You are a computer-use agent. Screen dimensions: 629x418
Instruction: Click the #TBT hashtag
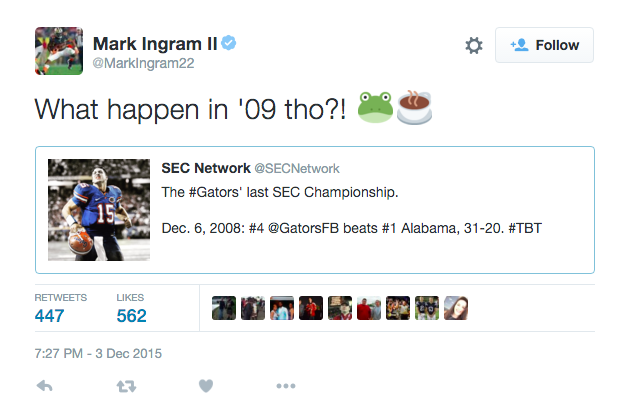(525, 228)
